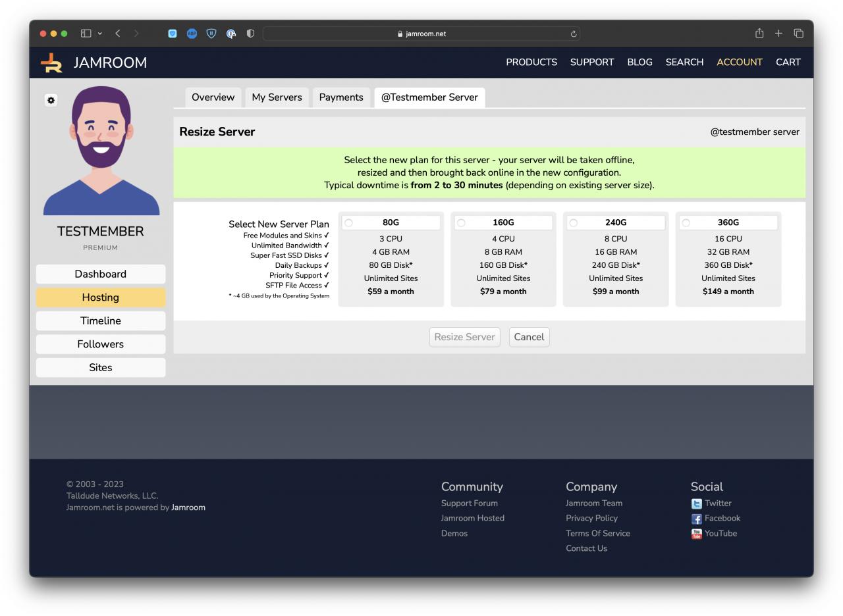Screen dimensions: 843x616
Task: Open the PRODUCTS menu item
Action: (531, 63)
